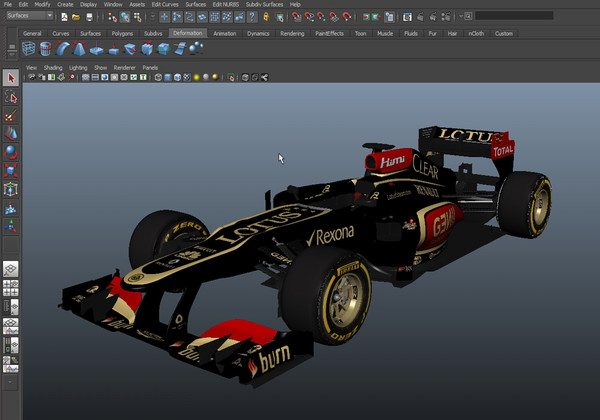Toggle Use all lights yellow bulb
600x420 pixels.
tap(196, 78)
